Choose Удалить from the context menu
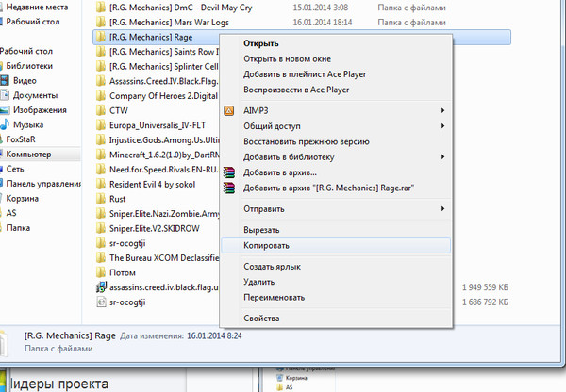The image size is (566, 392). (258, 282)
